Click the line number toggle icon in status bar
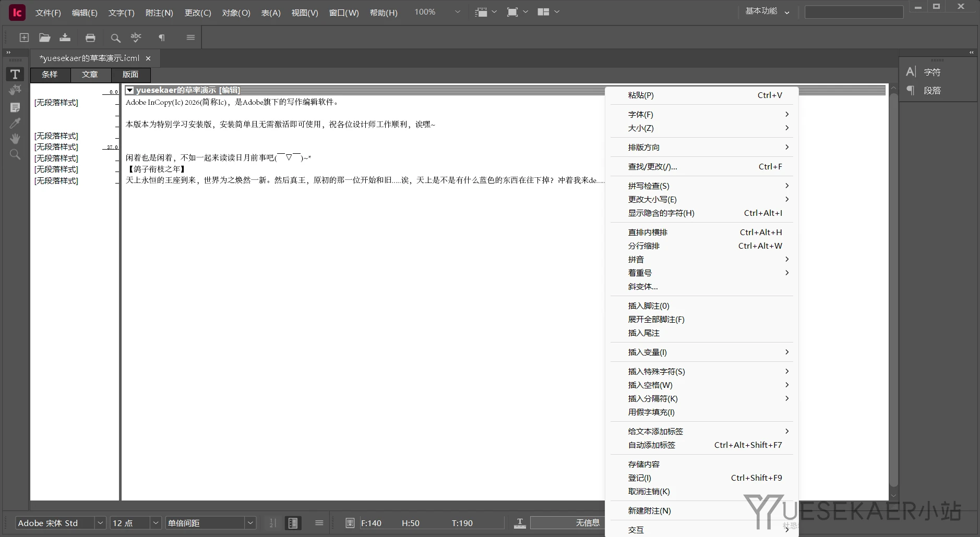The image size is (980, 537). (273, 523)
